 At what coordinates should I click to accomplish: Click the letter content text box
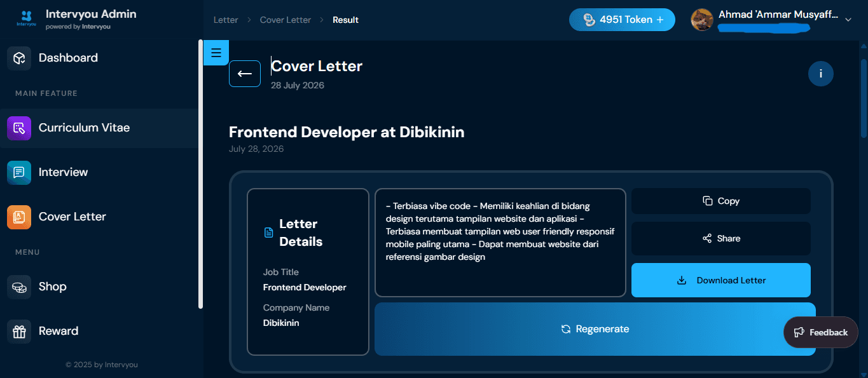[500, 242]
